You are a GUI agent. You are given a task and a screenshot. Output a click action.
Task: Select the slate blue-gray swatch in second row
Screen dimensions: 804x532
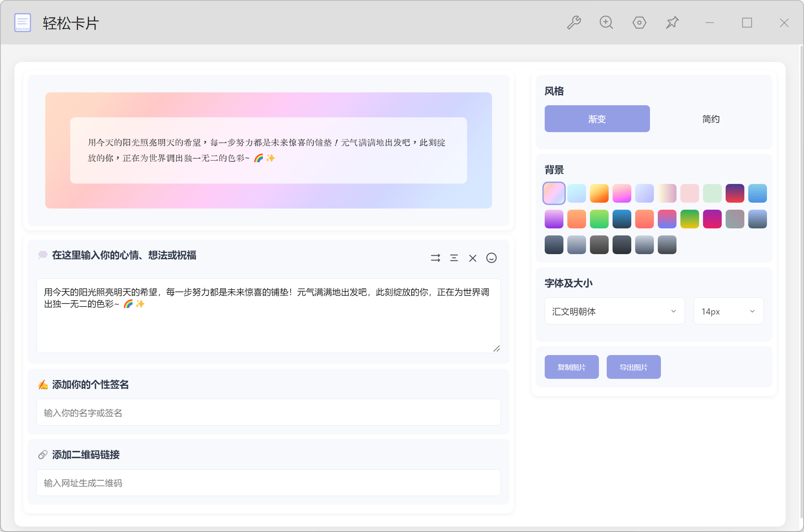point(758,219)
